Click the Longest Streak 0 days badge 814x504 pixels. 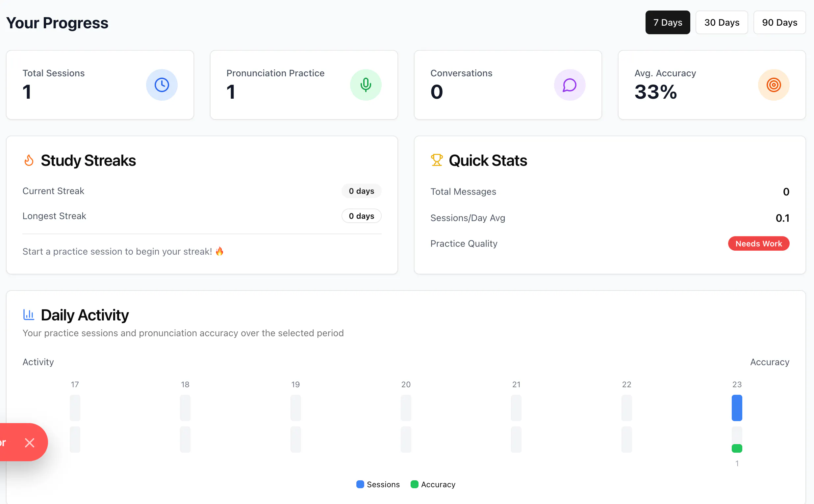361,216
